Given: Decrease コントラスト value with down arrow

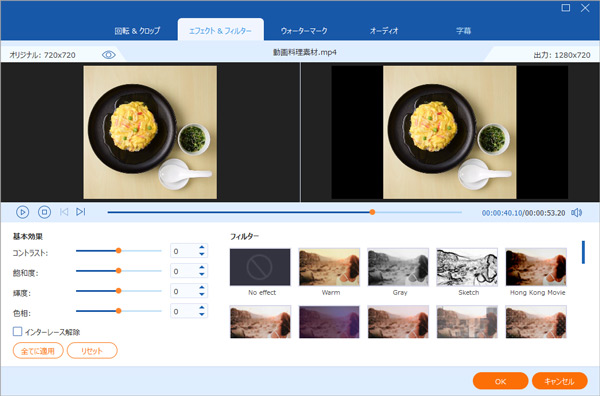Looking at the screenshot, I should point(202,254).
